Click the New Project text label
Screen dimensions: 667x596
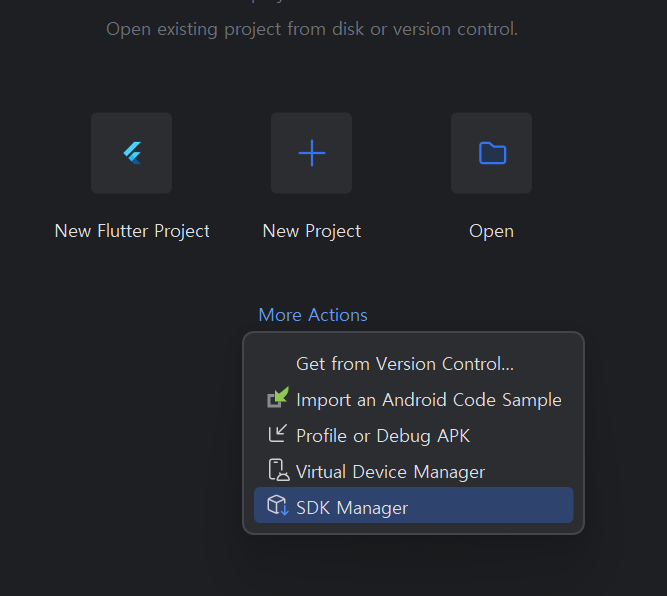pos(312,231)
